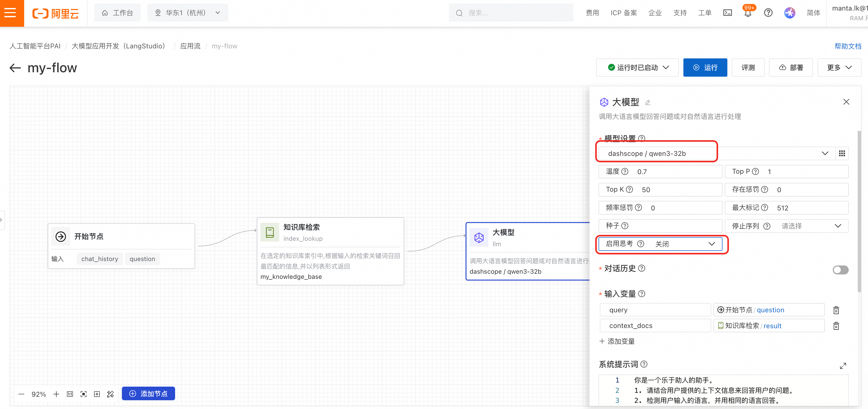Toggle the 对话历史 switch on

pos(840,270)
